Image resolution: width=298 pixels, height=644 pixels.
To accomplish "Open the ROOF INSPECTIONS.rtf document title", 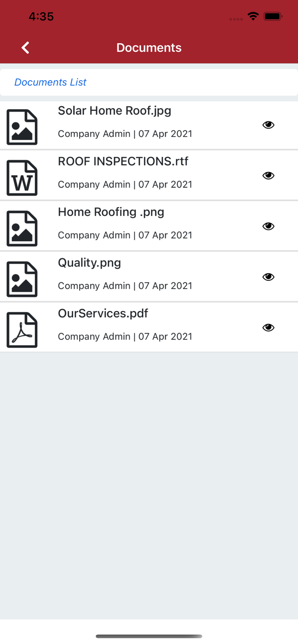I will point(123,161).
